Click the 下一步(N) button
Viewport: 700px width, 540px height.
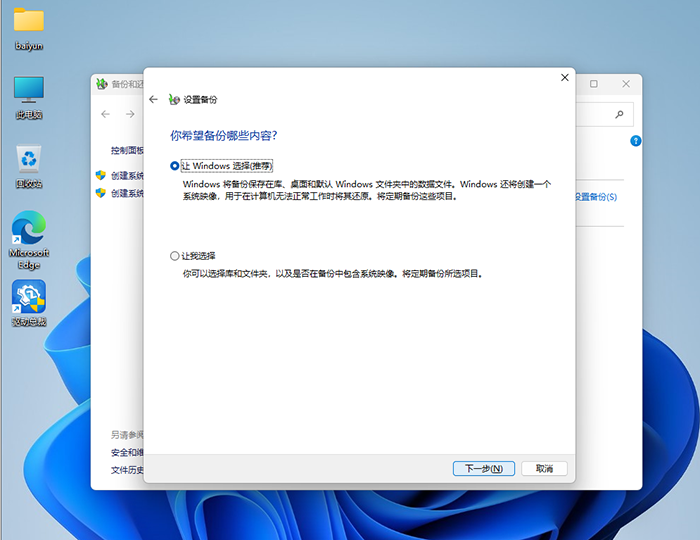[x=484, y=469]
